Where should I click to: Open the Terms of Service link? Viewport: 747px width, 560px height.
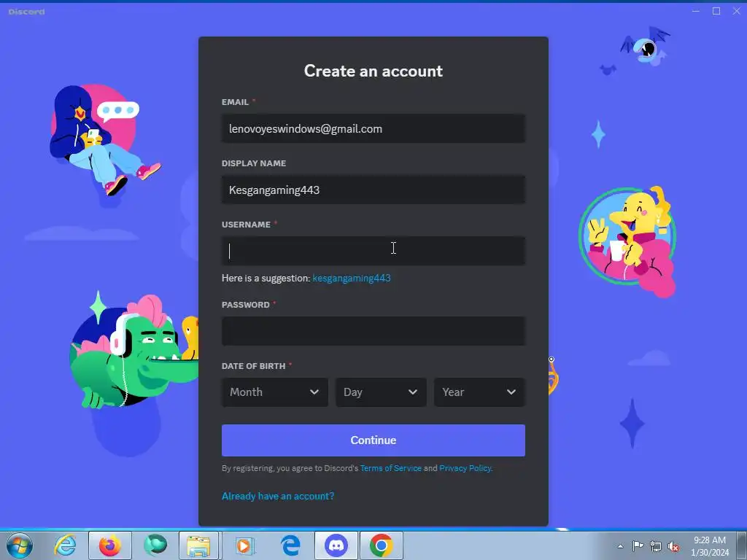point(391,468)
